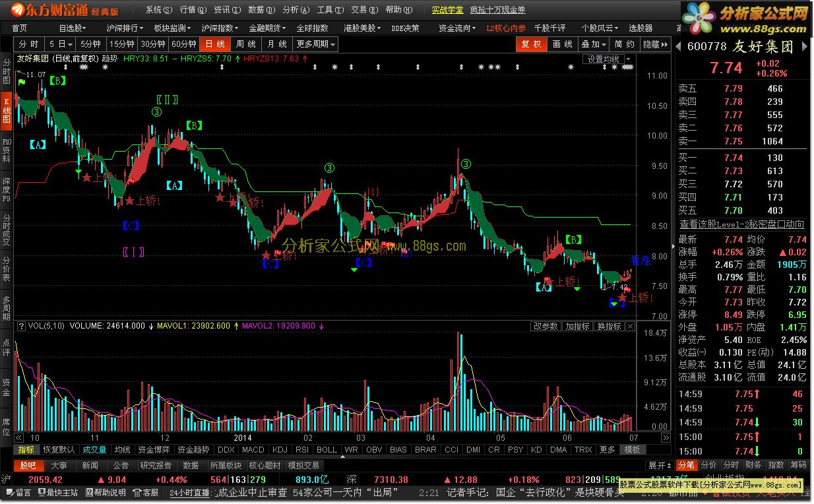
Task: Open the 行情(Q) menu
Action: [193, 10]
